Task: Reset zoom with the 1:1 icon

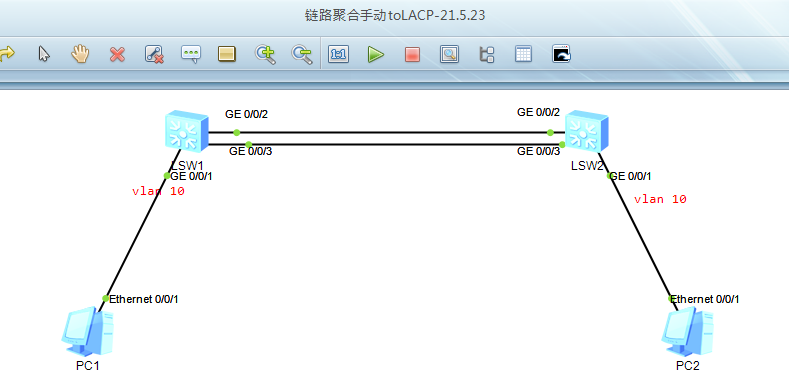Action: tap(339, 54)
